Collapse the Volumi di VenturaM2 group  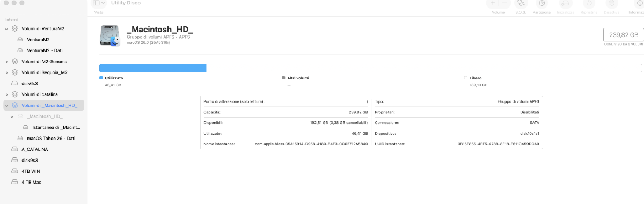click(6, 28)
